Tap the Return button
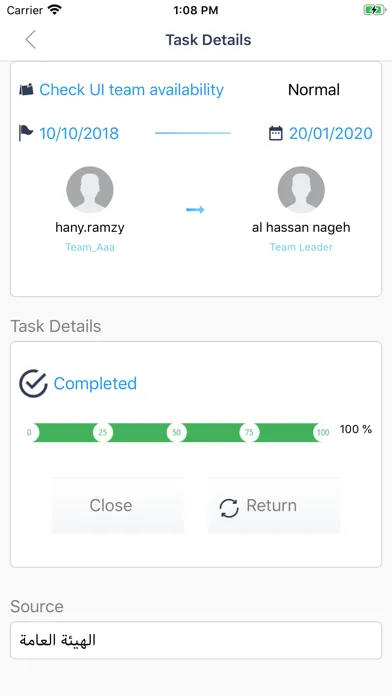The height and width of the screenshot is (696, 392). 274,505
